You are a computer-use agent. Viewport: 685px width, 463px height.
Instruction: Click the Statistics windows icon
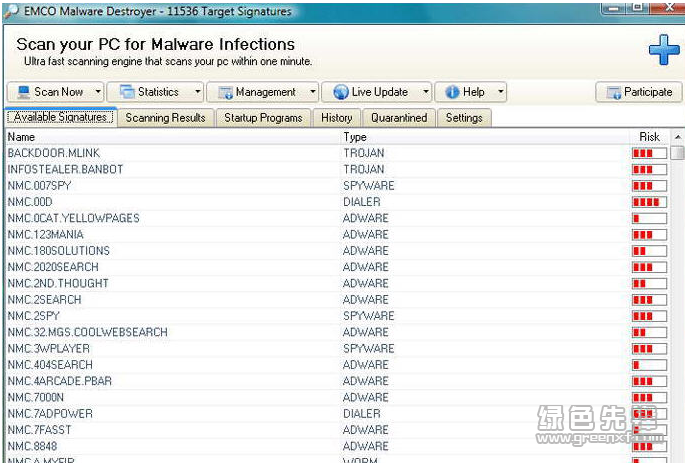(127, 92)
